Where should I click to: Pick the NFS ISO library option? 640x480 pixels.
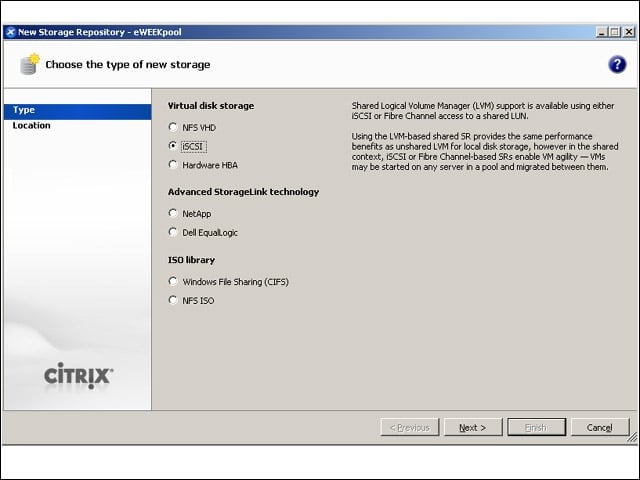coord(173,300)
